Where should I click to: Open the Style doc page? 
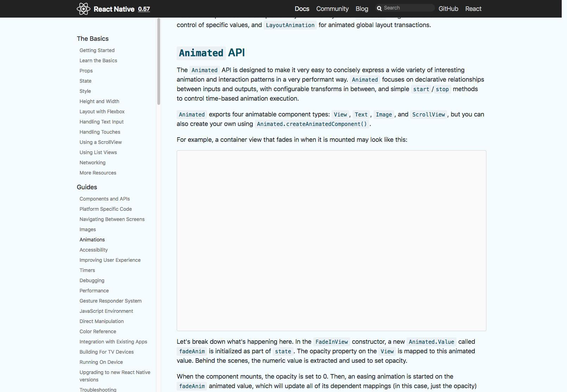[x=85, y=91]
